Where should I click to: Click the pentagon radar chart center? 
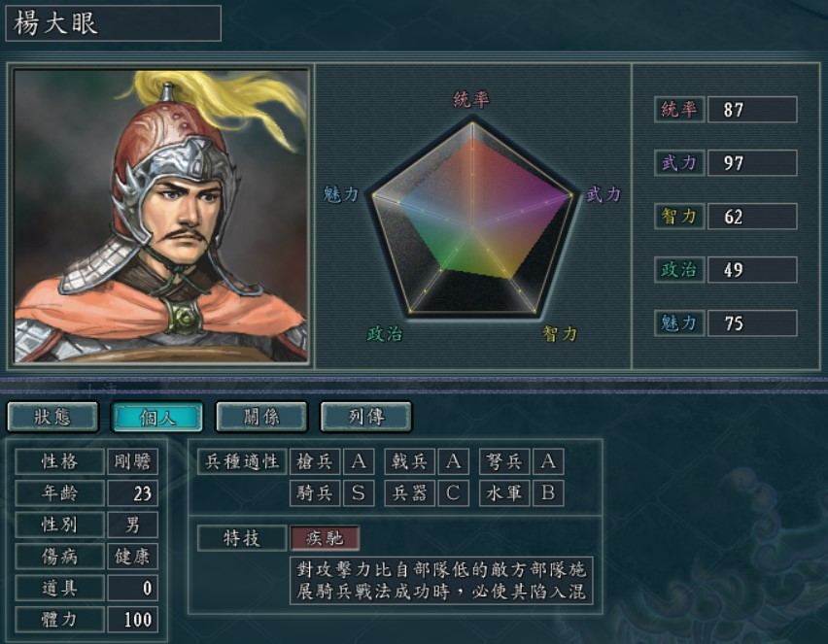tap(472, 227)
